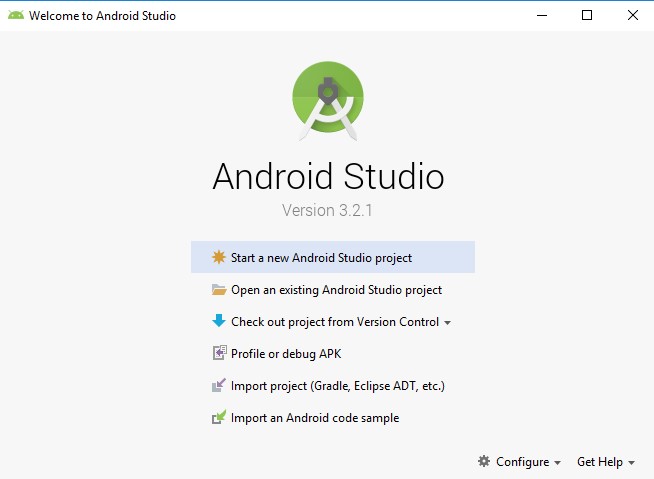Expand the dropdown arrow next to Get Help

632,463
